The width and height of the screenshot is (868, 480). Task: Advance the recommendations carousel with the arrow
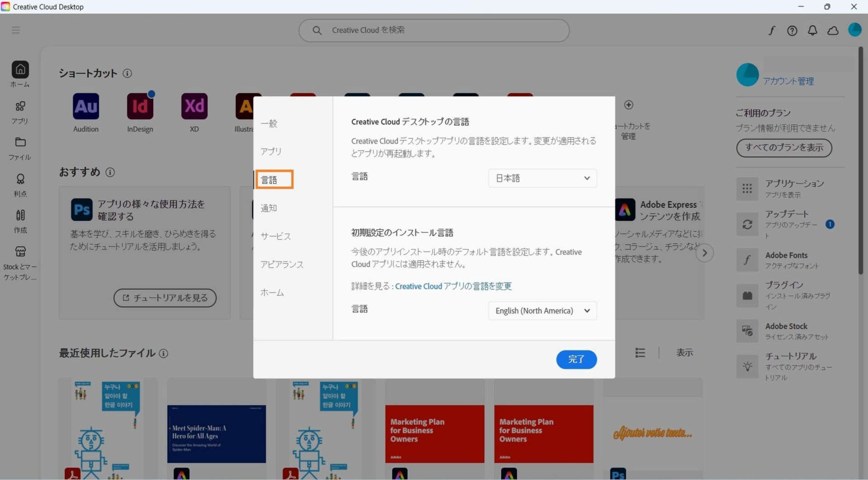click(x=704, y=253)
